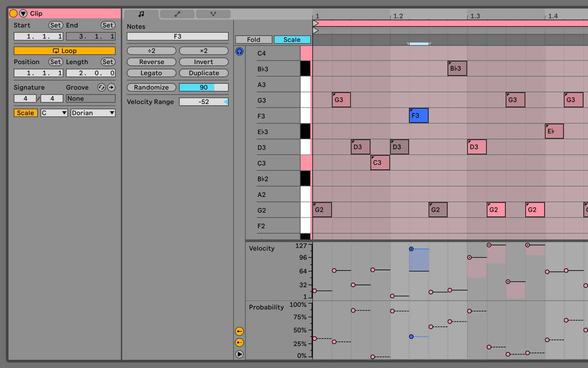588x368 pixels.
Task: Click Invert to invert the notes
Action: coord(204,62)
